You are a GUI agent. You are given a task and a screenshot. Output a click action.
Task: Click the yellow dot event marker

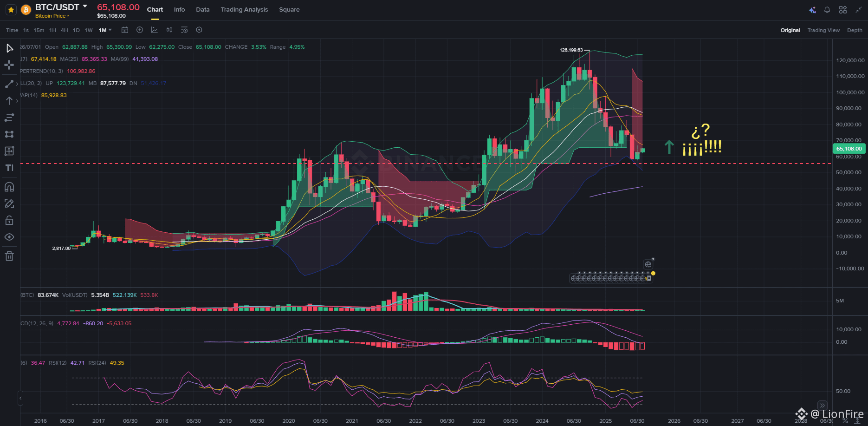(653, 273)
